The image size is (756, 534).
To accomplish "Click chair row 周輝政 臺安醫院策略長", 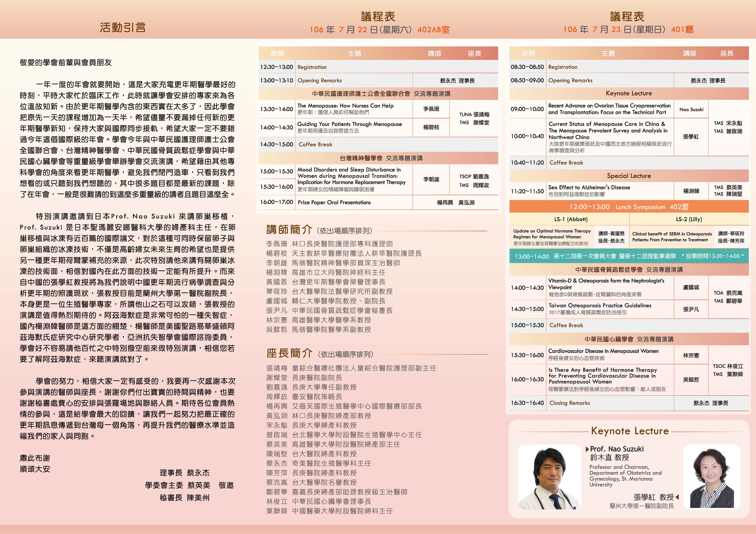I will click(x=304, y=397).
